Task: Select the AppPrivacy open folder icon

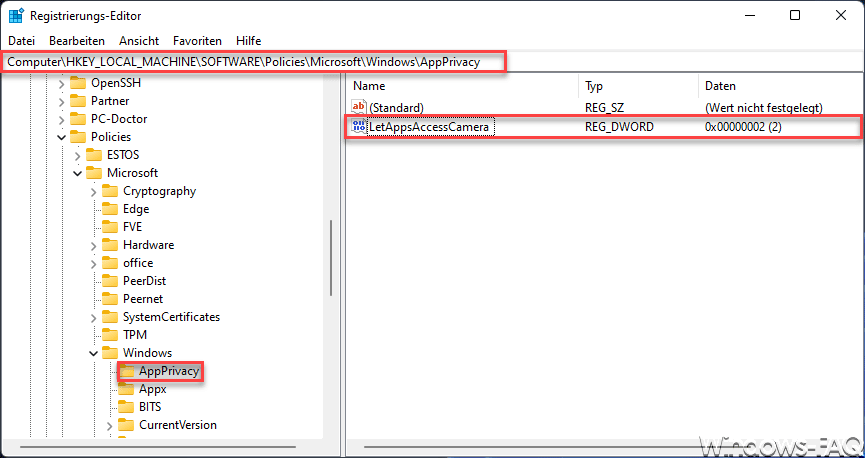Action: coord(127,371)
